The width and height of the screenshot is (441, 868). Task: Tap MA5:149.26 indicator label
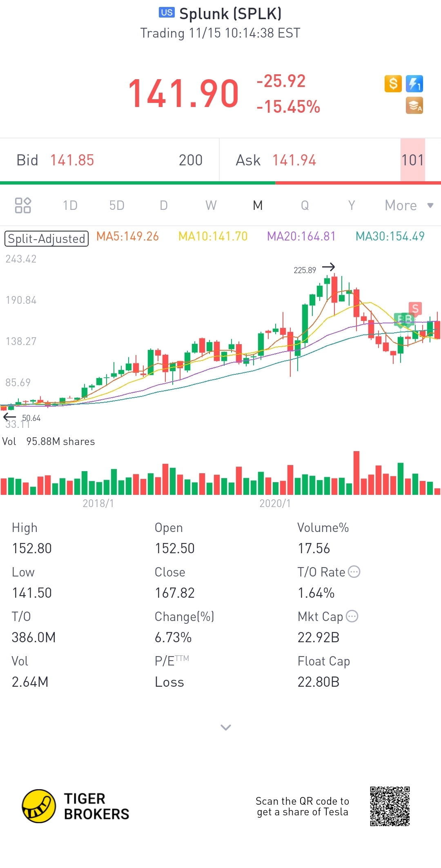(127, 236)
